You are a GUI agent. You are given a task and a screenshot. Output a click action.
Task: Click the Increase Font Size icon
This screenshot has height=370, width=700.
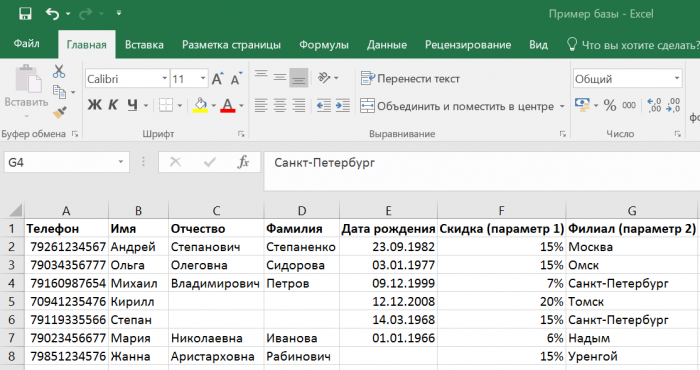pyautogui.click(x=217, y=79)
